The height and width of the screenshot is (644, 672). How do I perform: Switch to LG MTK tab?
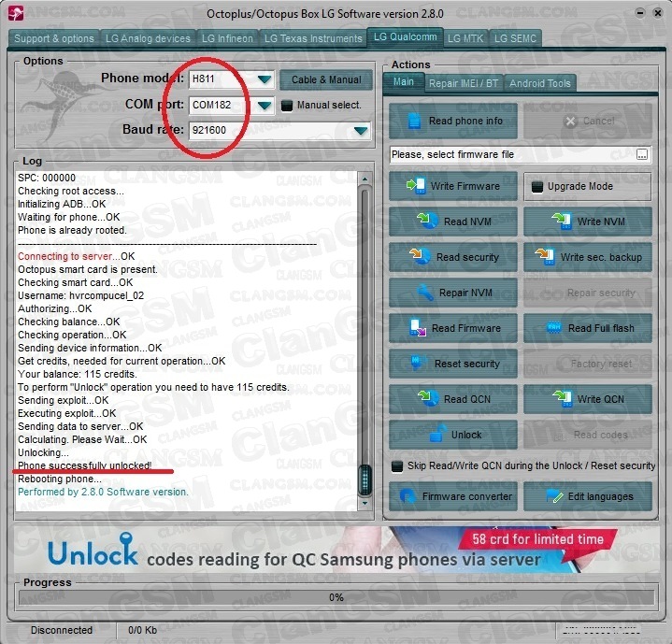[x=465, y=38]
